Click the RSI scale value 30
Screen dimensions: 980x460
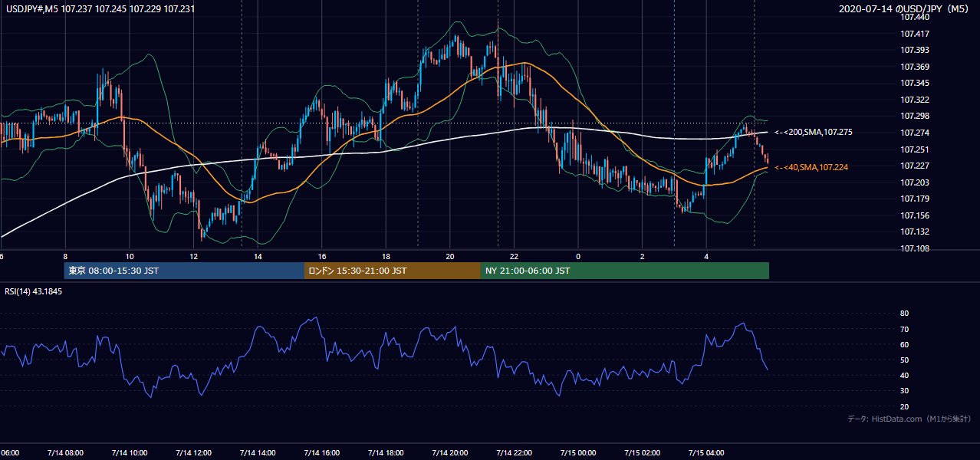904,391
